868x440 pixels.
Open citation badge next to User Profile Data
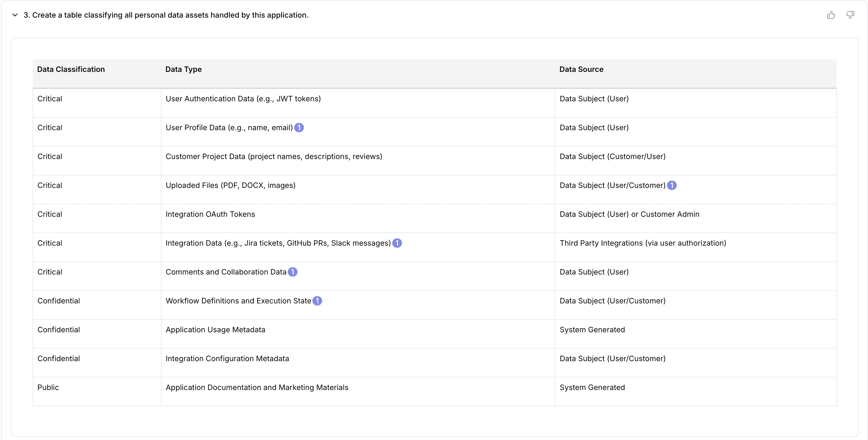point(299,128)
